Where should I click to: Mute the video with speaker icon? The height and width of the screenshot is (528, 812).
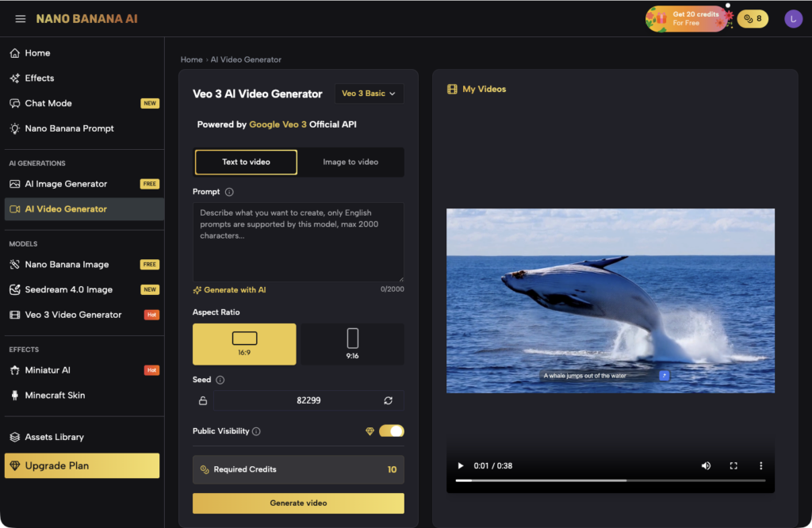(706, 466)
